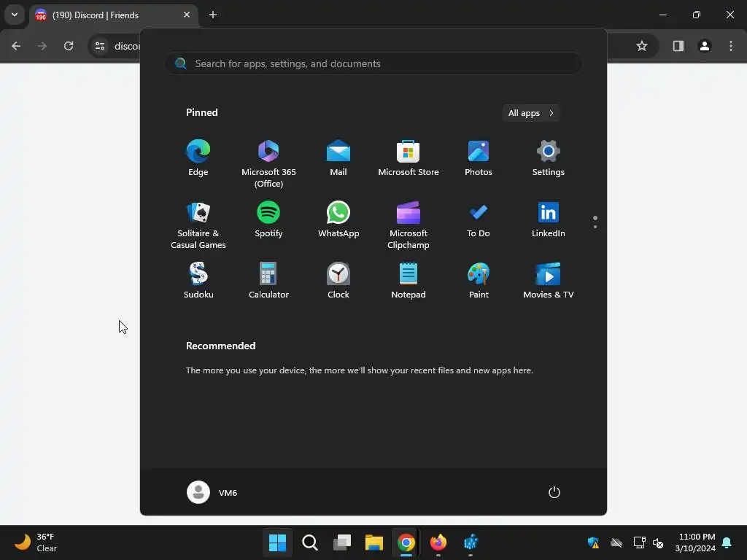Open LinkedIn pinned app
Viewport: 747px width, 560px height.
549,220
